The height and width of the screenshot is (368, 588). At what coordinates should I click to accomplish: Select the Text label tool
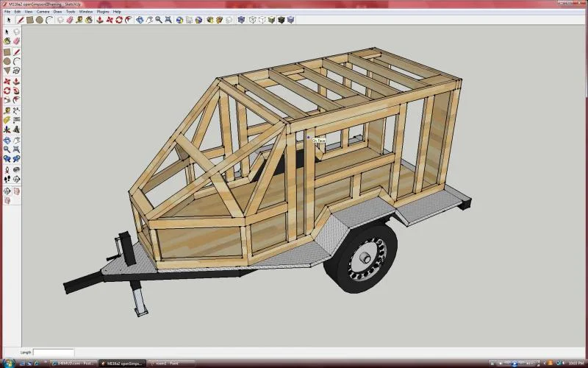click(x=16, y=120)
